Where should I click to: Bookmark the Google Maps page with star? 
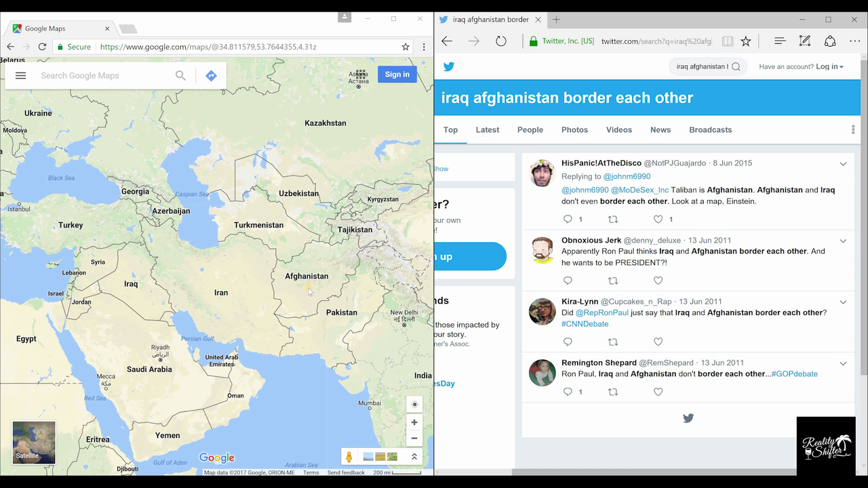point(406,47)
